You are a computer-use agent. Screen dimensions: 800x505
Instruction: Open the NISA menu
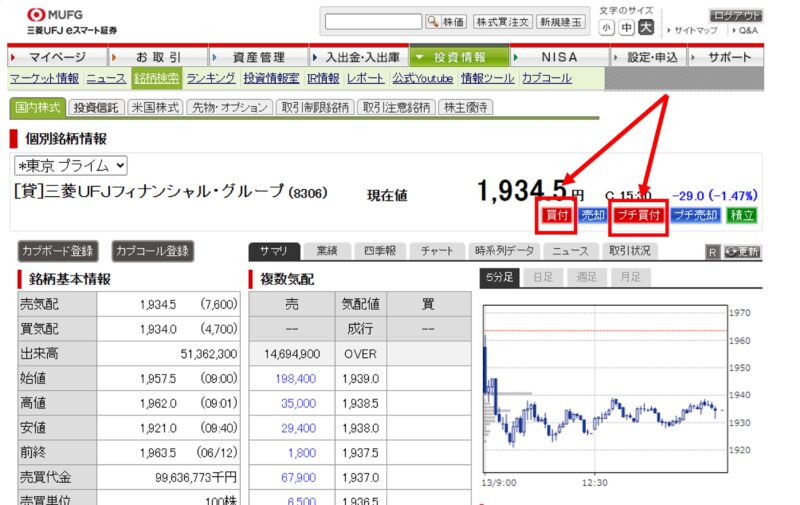click(x=560, y=57)
